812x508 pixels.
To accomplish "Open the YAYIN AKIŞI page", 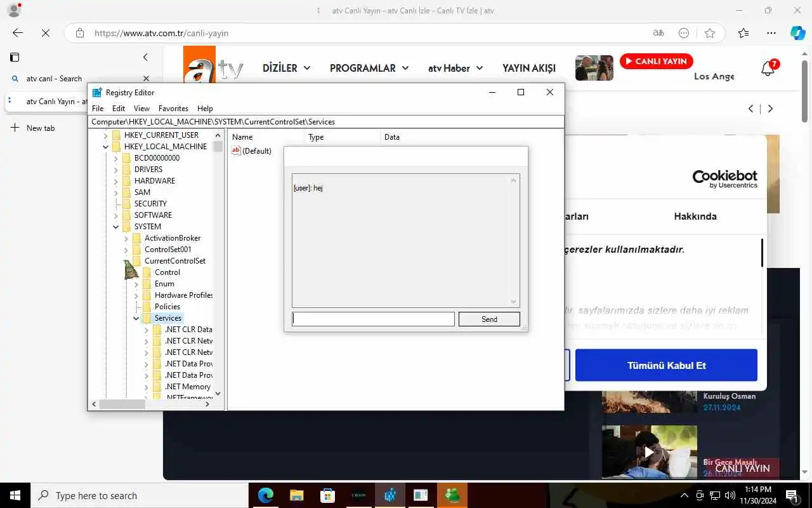I will [529, 68].
